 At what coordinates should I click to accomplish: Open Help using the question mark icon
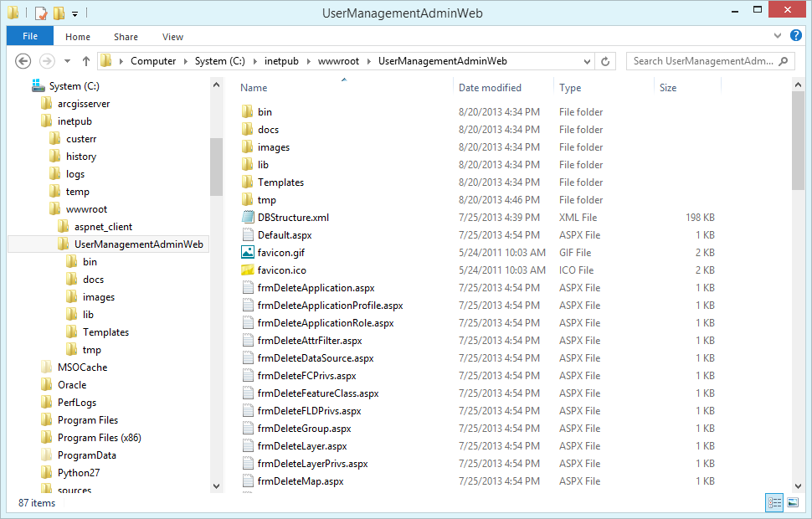(794, 36)
